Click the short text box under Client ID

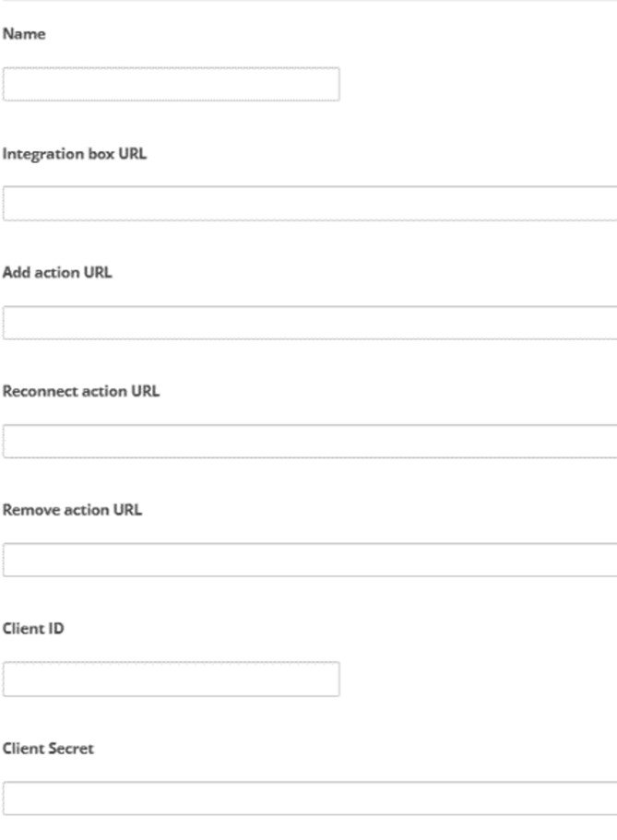(171, 679)
